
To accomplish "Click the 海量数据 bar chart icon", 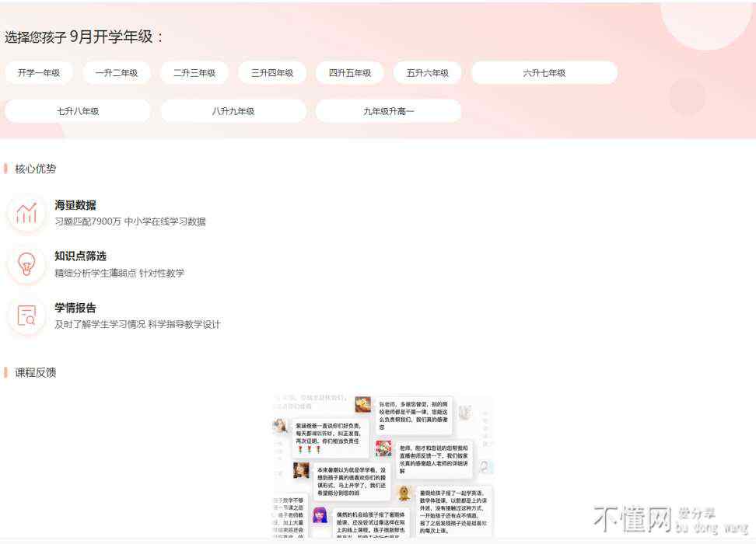I will click(x=27, y=213).
